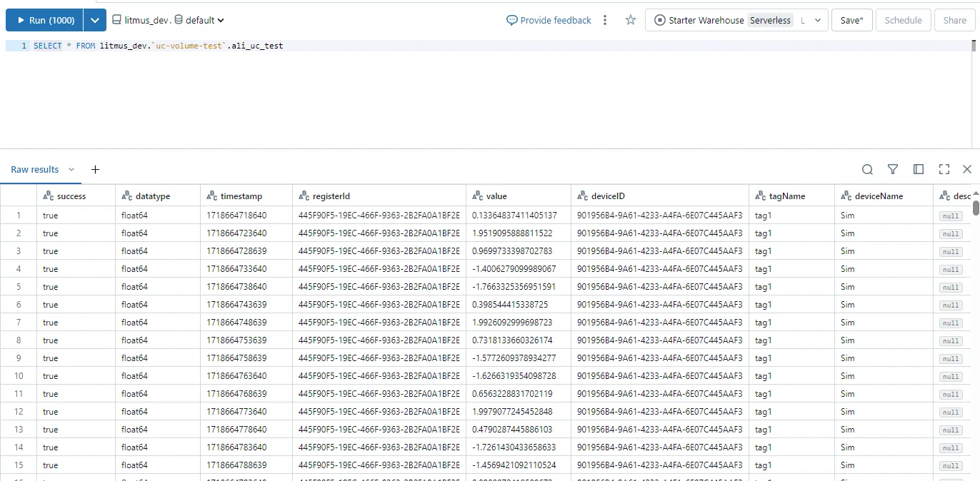
Task: Select the Raw results tab
Action: point(34,169)
